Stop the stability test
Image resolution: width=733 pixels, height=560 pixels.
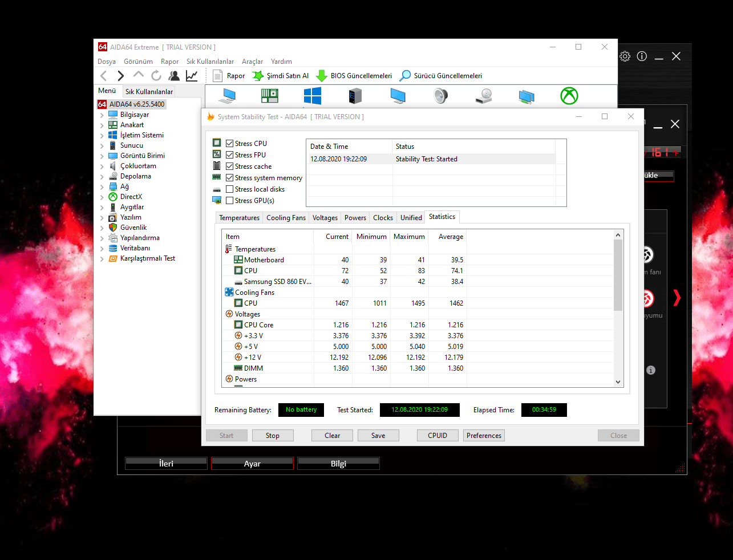coord(273,436)
